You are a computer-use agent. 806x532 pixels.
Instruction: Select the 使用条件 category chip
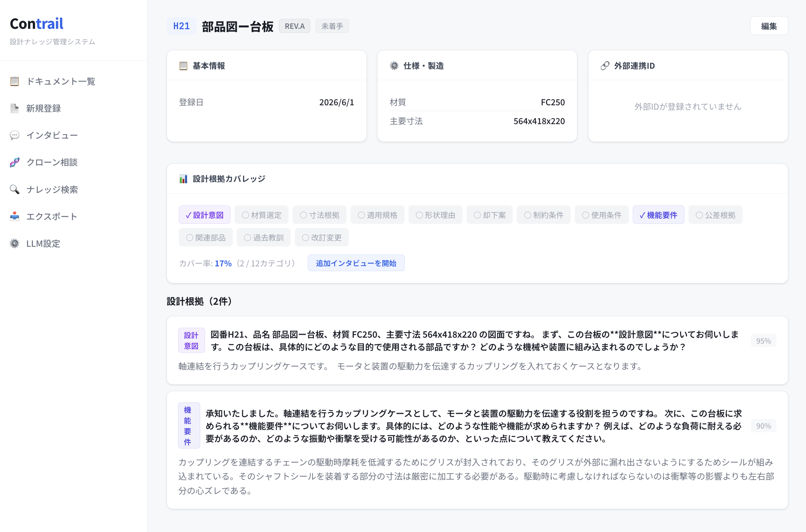pos(602,215)
